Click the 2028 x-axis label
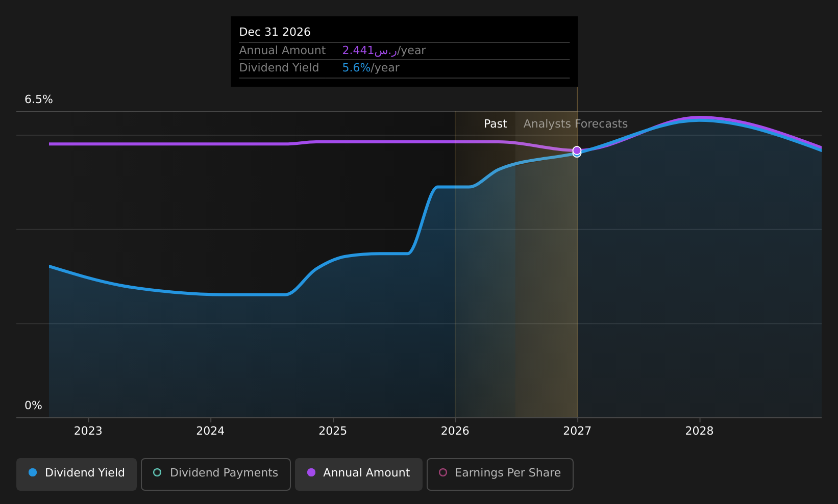The image size is (838, 504). tap(700, 431)
